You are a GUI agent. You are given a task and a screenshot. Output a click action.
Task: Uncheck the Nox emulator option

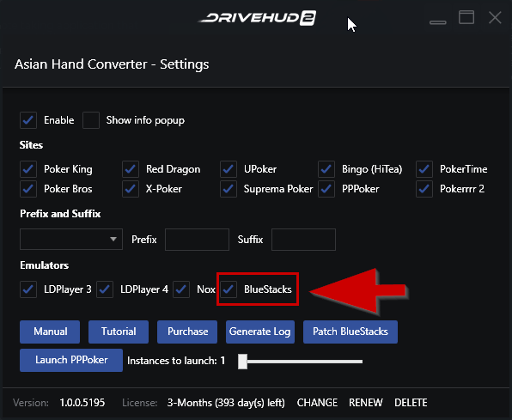click(x=181, y=289)
